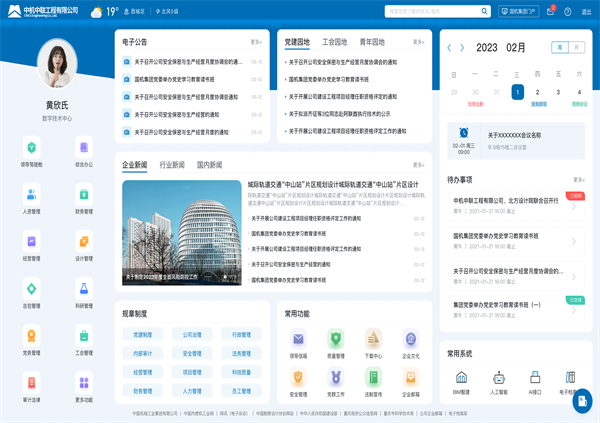Open 经营管理 sidebar icon
The width and height of the screenshot is (600, 423).
coord(31,242)
